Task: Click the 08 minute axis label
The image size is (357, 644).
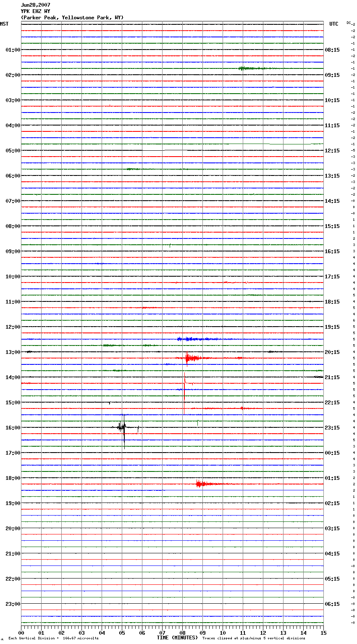Action: pyautogui.click(x=182, y=633)
